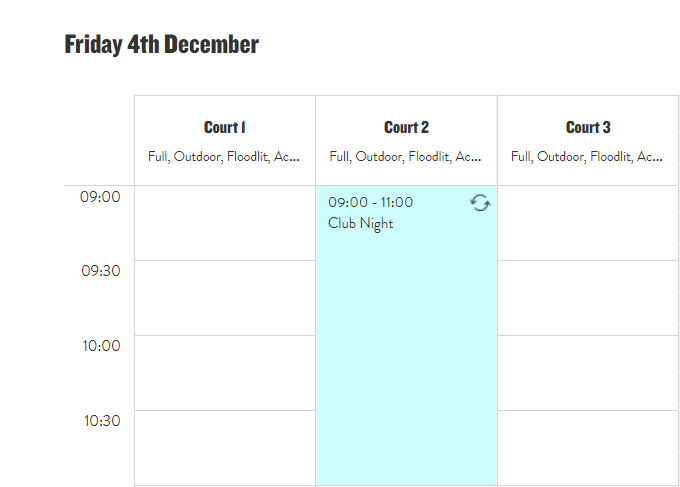Click Court 2's truncated surface description text
Screen dimensions: 680x487
[406, 157]
